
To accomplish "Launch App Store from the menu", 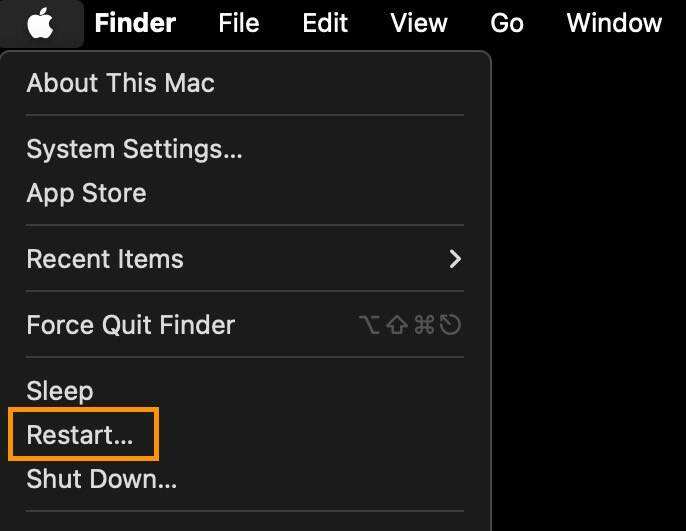I will (86, 193).
